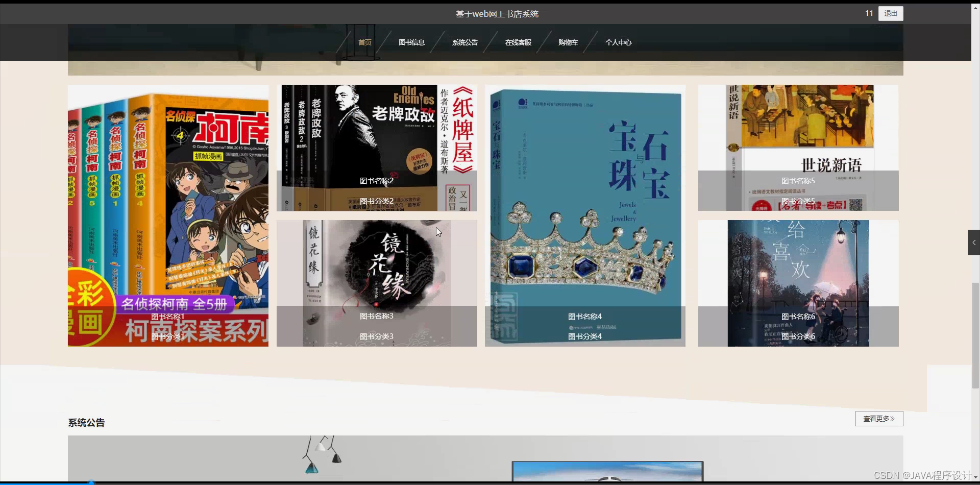Open the 名侦探柯南 book cover card
The width and height of the screenshot is (980, 485).
click(x=168, y=215)
